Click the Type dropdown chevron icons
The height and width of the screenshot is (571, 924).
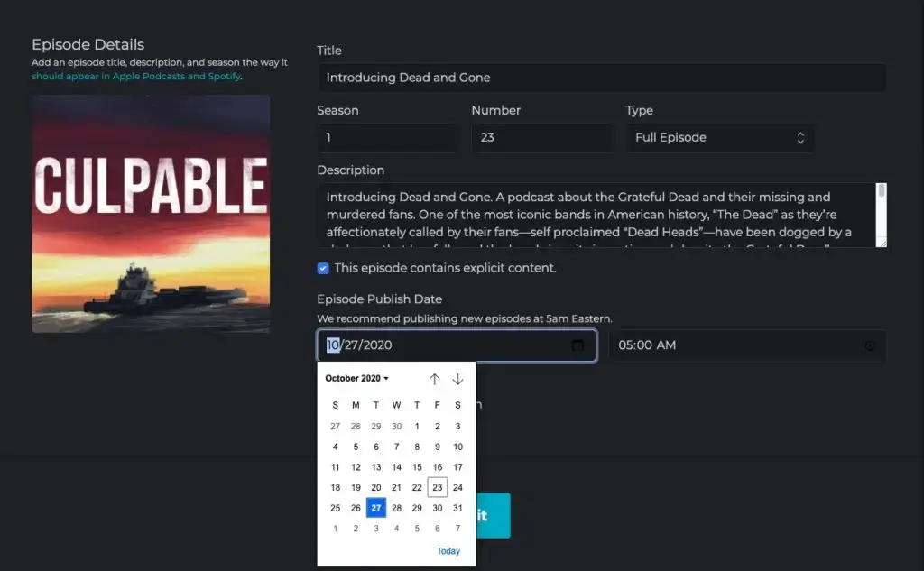pyautogui.click(x=799, y=138)
